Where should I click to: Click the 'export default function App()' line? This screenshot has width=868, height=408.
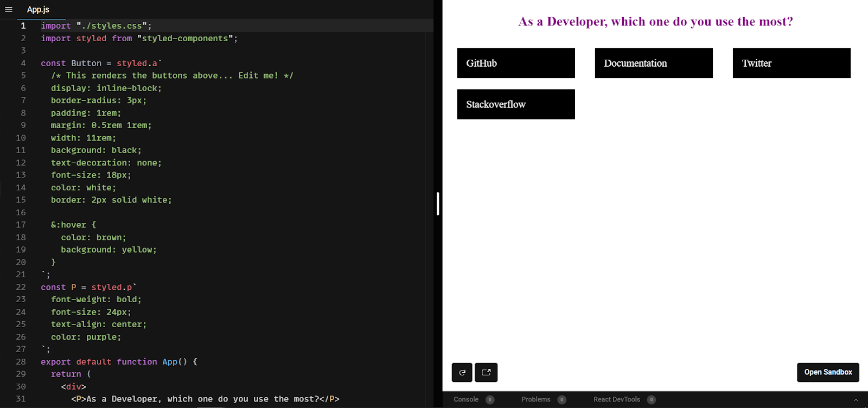pos(119,361)
